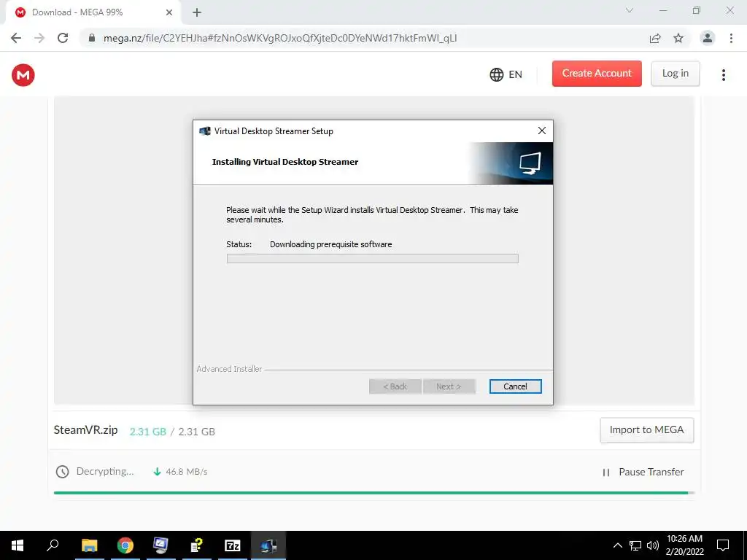
Task: Open network status tray icon
Action: click(x=635, y=545)
